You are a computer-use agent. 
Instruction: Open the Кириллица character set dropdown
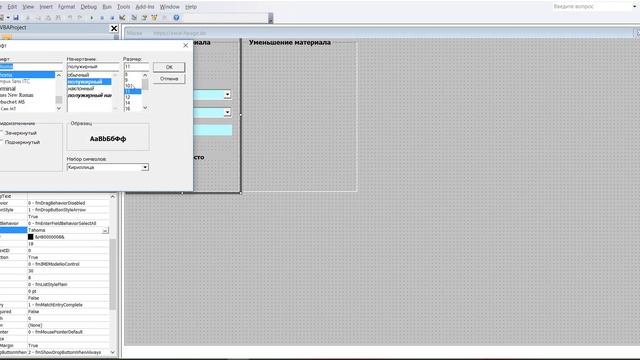(x=145, y=167)
